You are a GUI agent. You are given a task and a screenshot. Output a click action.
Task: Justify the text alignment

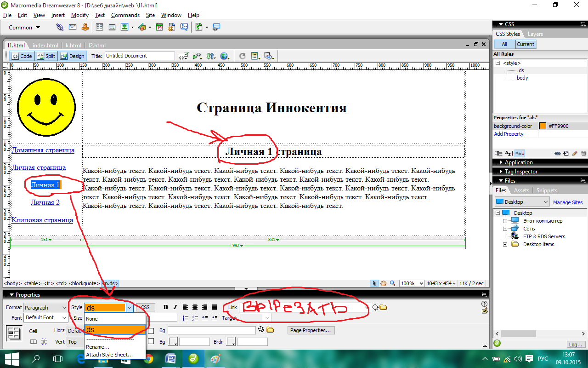point(214,307)
